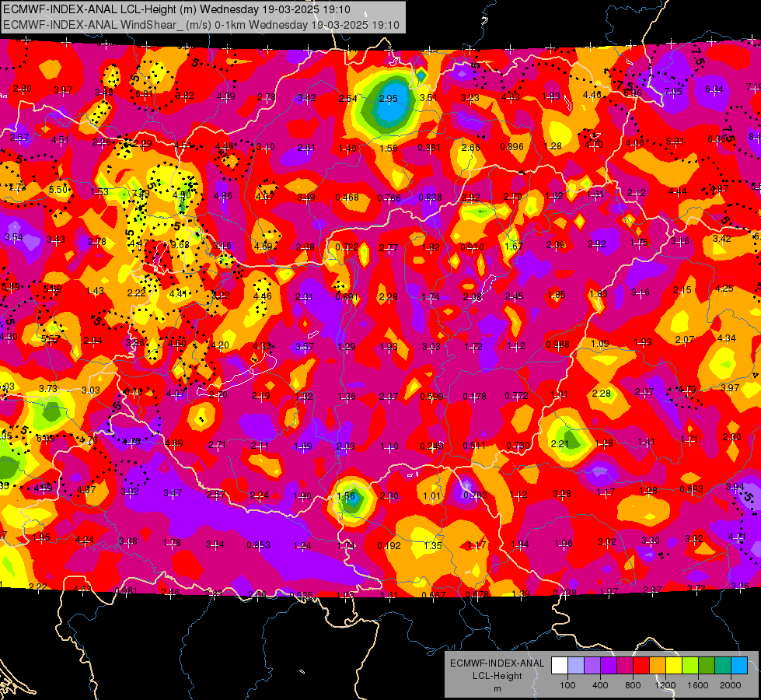
Task: Click the white swatch in the LCL-Height legend
Action: point(560,666)
